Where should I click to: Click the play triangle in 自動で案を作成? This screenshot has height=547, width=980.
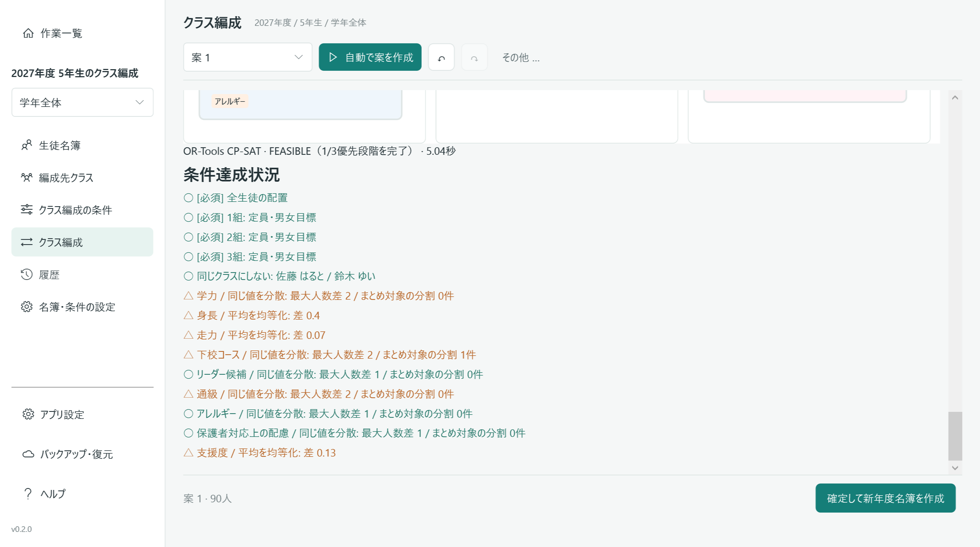click(333, 57)
